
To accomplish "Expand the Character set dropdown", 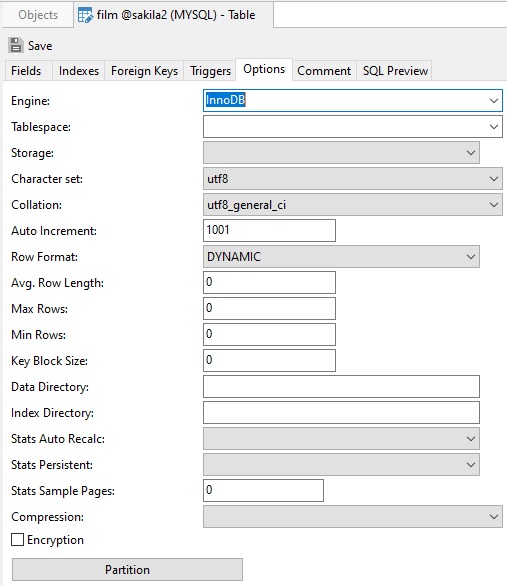I will 353,179.
